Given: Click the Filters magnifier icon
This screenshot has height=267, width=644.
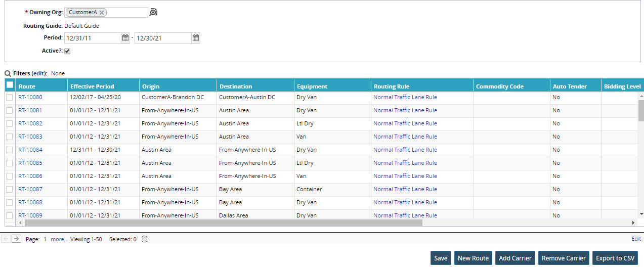Looking at the screenshot, I should click(x=8, y=73).
